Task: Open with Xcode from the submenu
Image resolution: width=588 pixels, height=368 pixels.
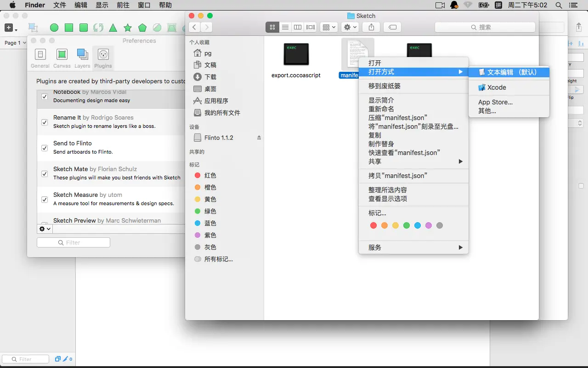Action: 509,87
